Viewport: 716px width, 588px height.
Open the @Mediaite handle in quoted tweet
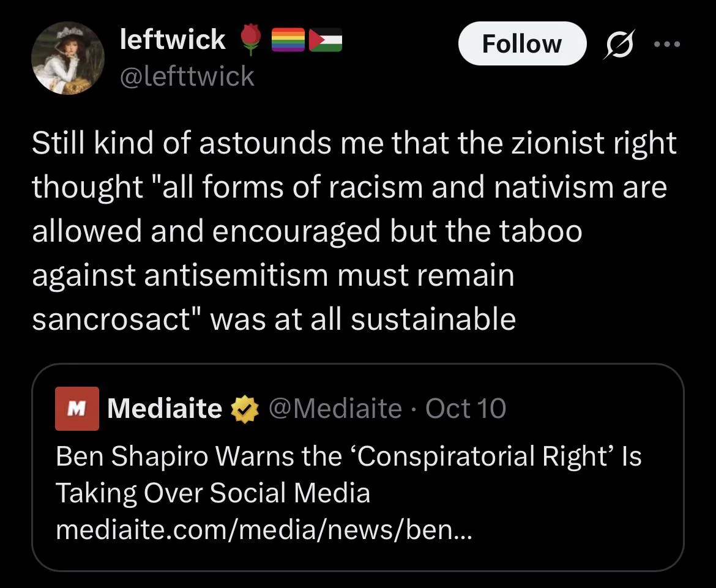point(335,408)
